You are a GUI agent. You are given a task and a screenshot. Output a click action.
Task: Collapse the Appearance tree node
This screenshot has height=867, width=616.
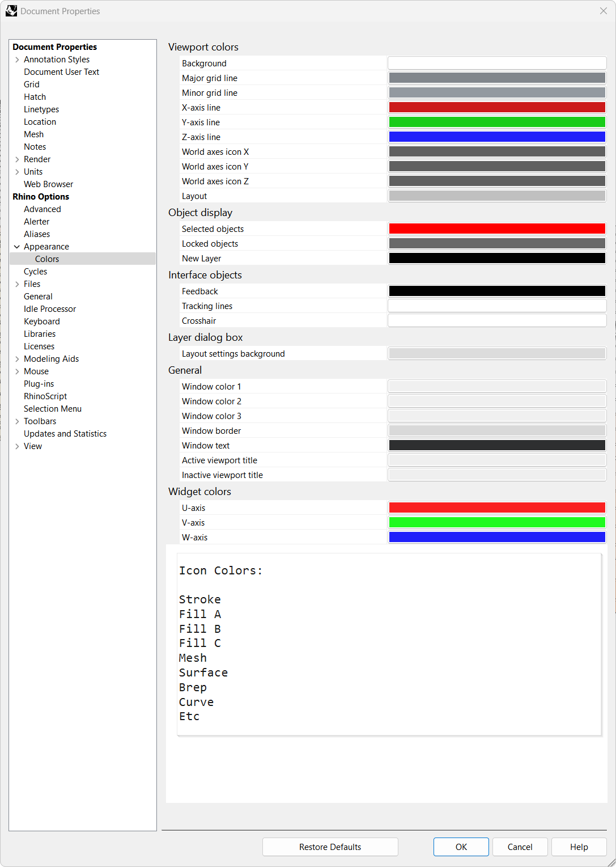tap(17, 247)
